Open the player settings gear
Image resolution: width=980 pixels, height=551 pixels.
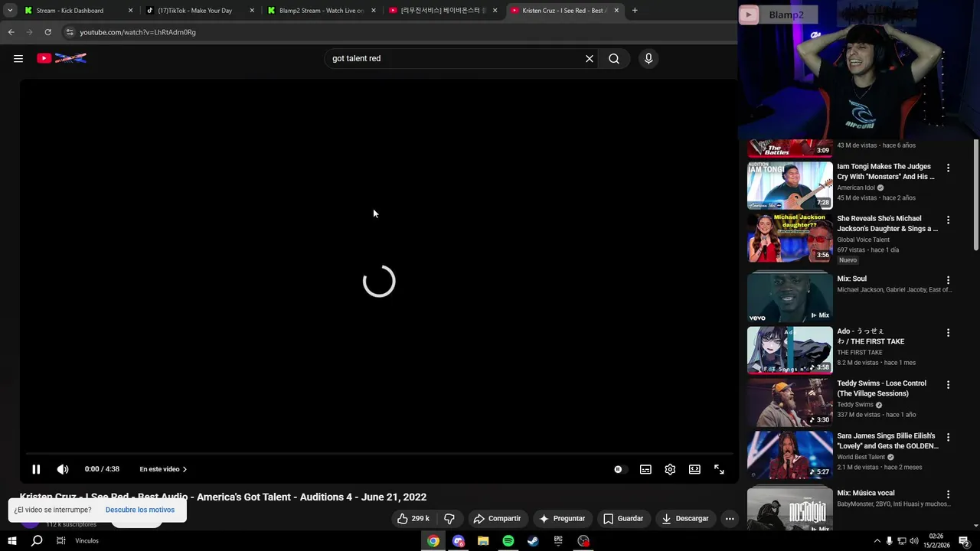[x=670, y=469]
